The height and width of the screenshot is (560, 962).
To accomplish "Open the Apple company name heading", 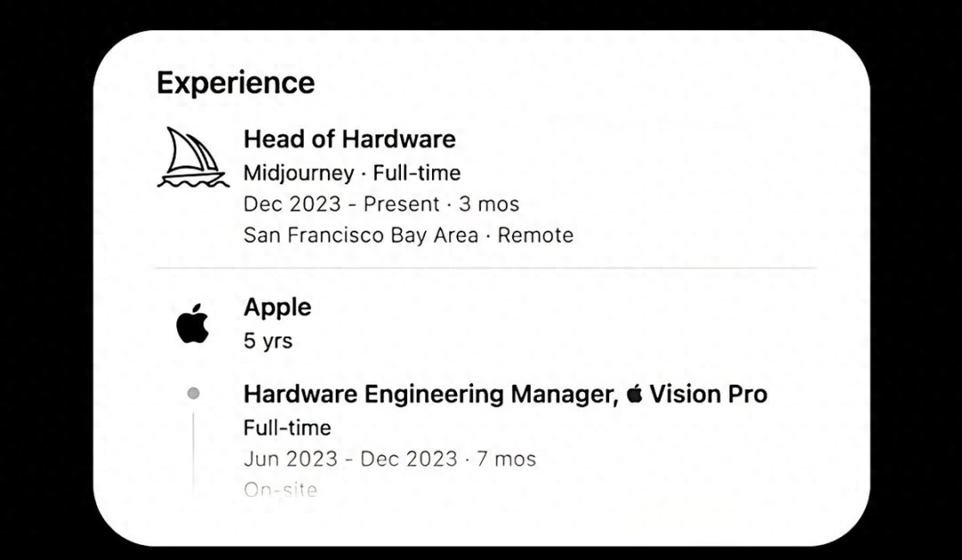I will (x=277, y=307).
